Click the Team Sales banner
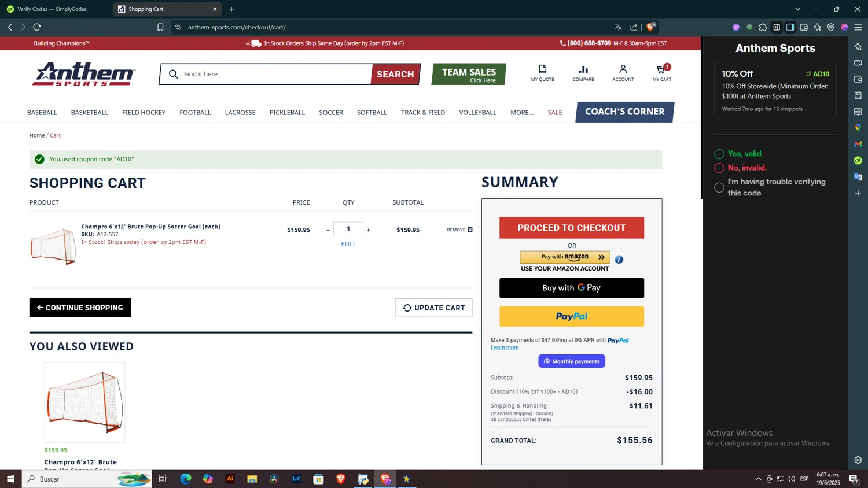 (x=469, y=74)
